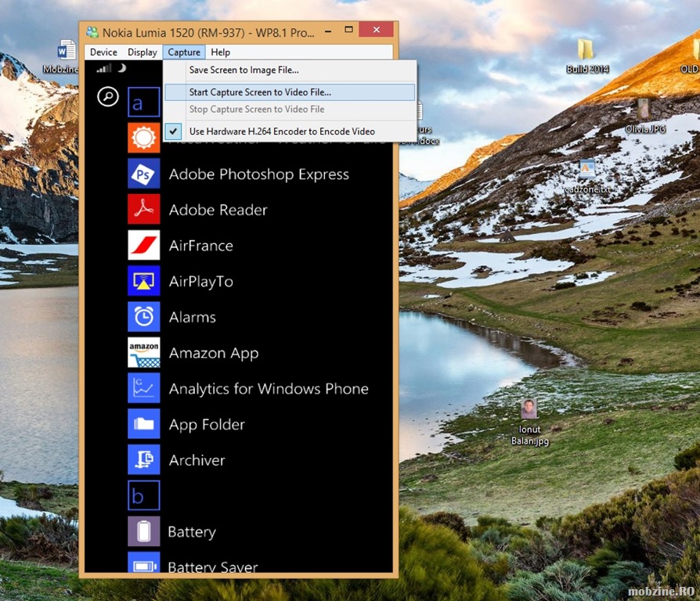
Task: Open the Display menu
Action: point(143,52)
